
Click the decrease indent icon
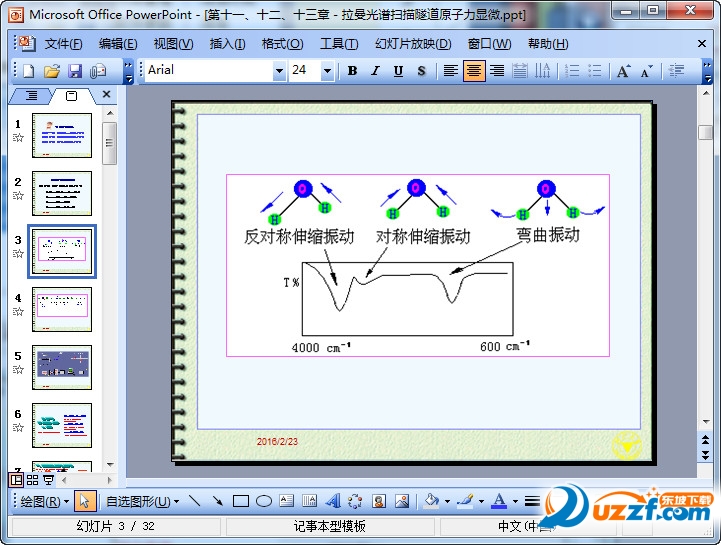pos(676,71)
